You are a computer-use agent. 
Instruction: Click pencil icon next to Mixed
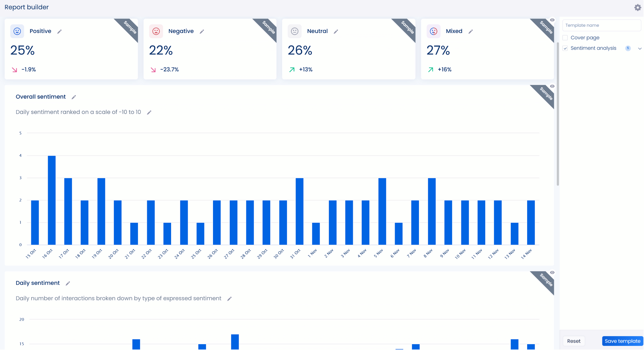coord(471,32)
